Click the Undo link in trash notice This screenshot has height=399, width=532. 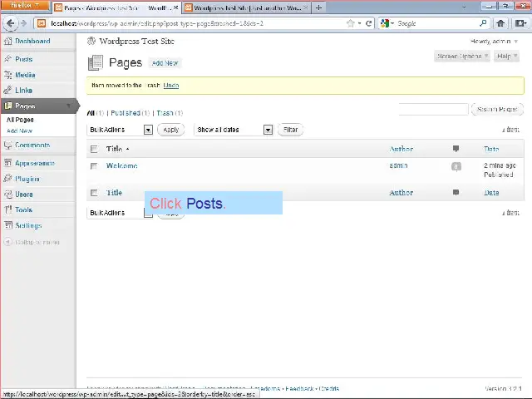point(171,86)
